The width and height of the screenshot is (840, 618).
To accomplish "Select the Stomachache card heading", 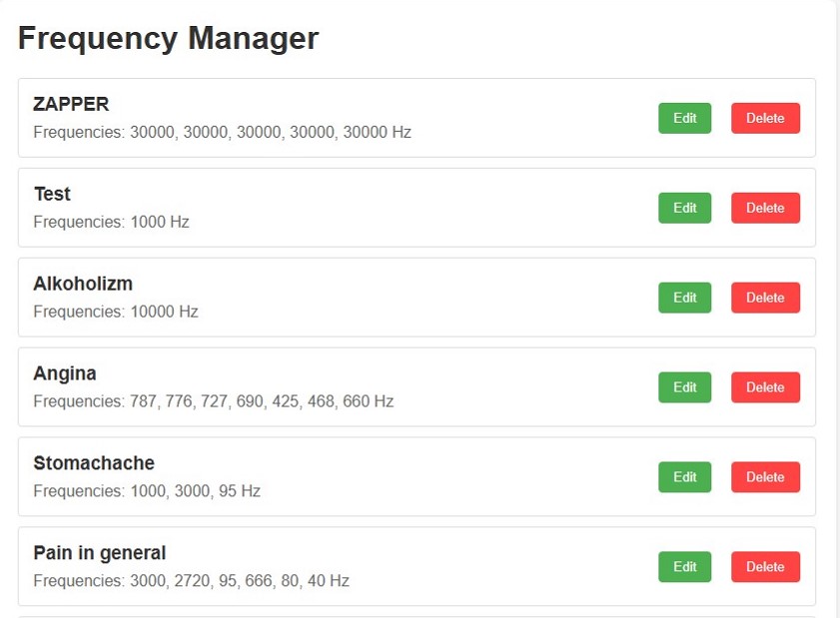I will tap(94, 462).
